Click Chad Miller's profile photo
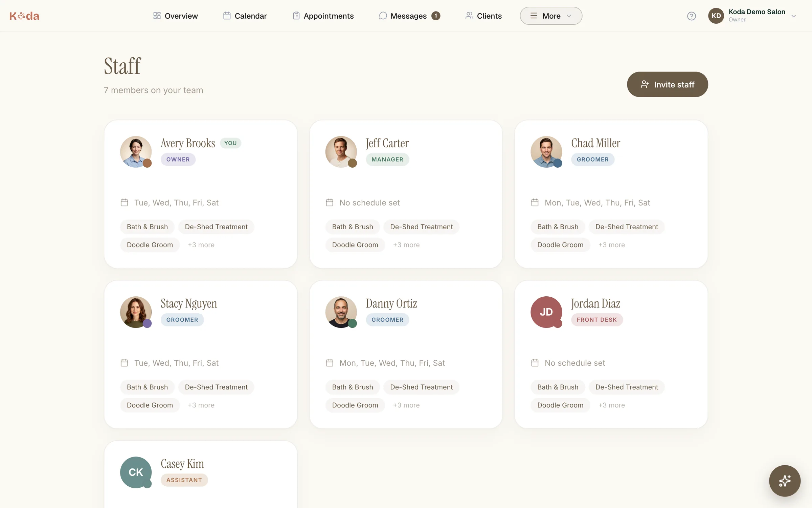This screenshot has width=812, height=508. [546, 152]
